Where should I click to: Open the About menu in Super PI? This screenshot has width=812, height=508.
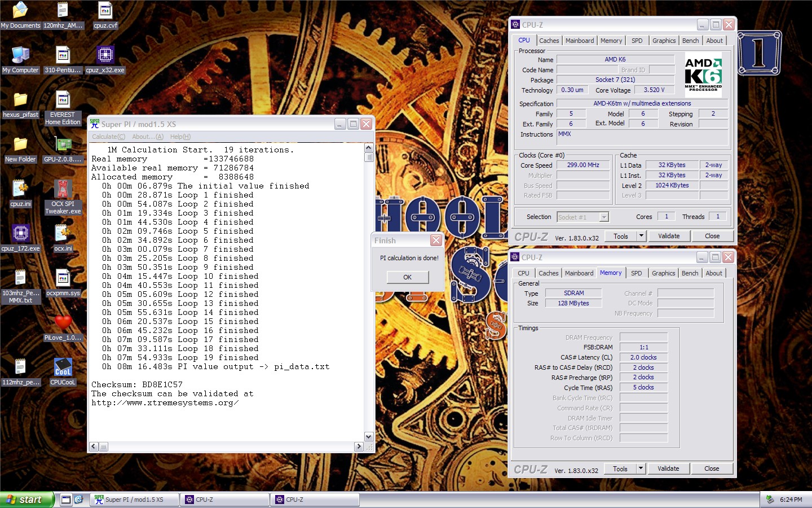pos(148,137)
